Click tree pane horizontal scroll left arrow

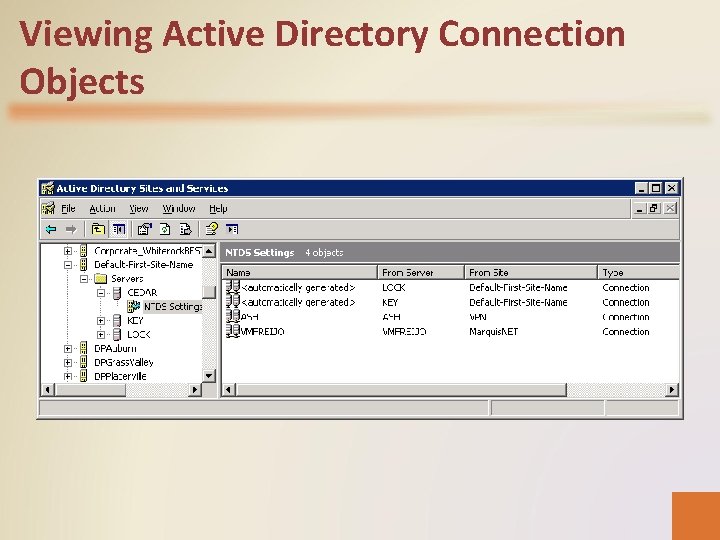point(48,389)
